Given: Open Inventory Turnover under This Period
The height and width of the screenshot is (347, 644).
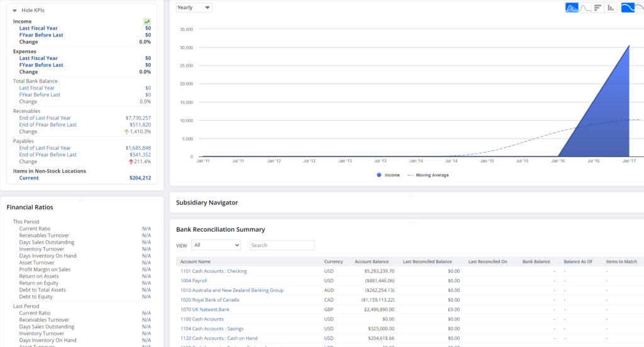Looking at the screenshot, I should click(x=42, y=249).
